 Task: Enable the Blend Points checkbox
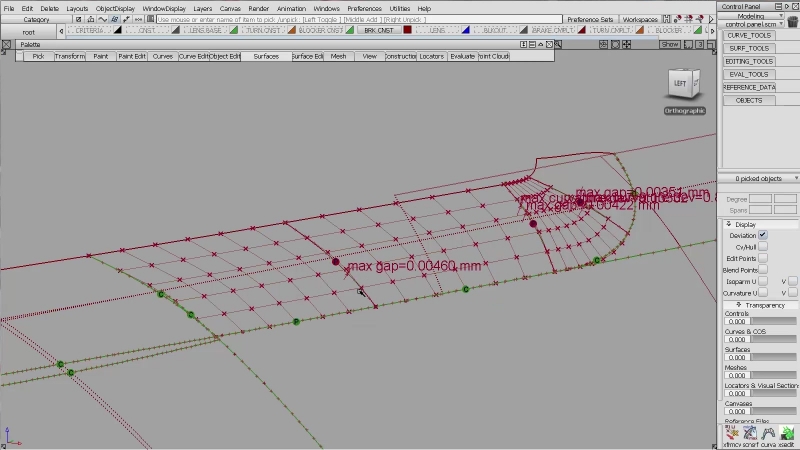pos(763,269)
